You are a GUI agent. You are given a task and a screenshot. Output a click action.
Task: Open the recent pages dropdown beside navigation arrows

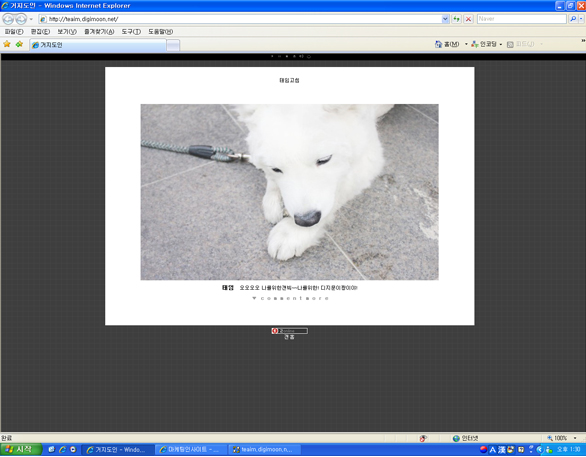31,19
